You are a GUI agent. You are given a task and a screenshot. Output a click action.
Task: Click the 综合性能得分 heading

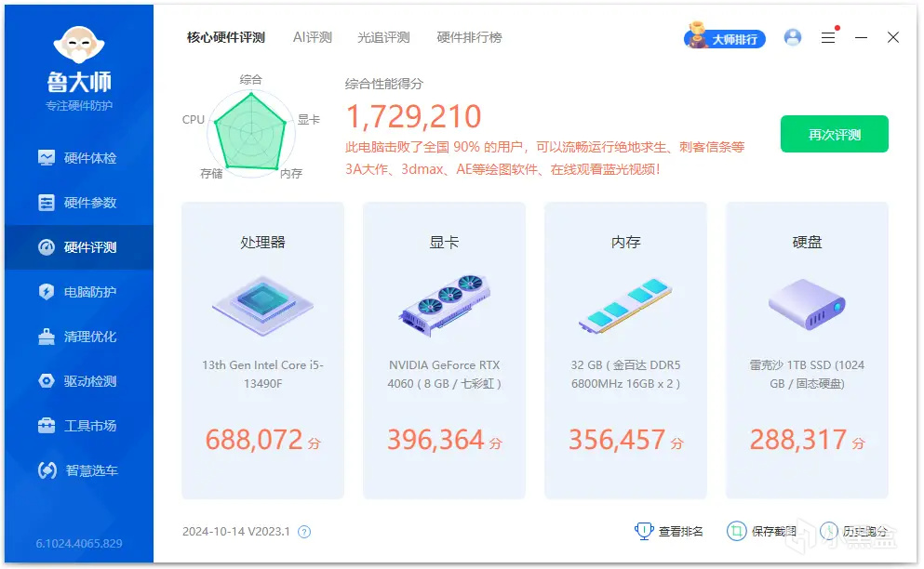[383, 85]
